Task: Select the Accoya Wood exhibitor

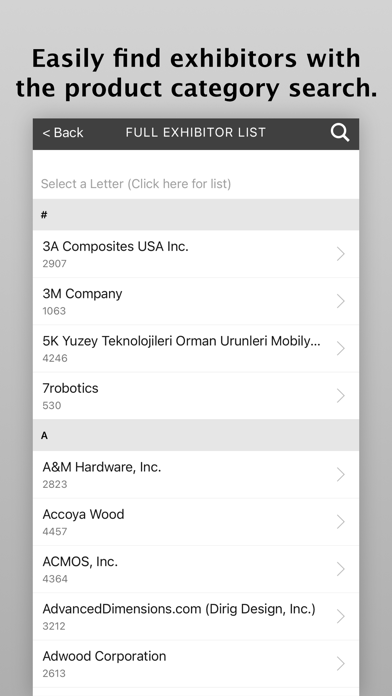Action: [196, 522]
